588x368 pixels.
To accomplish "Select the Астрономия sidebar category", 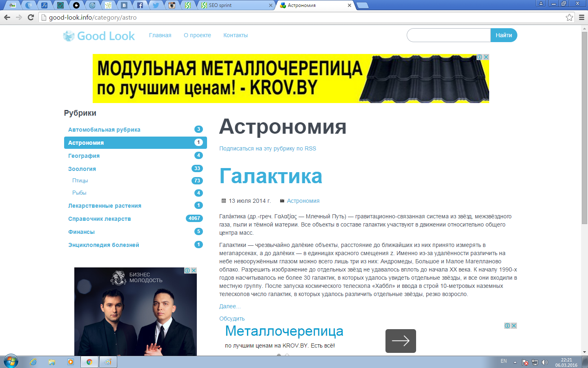I will point(136,143).
